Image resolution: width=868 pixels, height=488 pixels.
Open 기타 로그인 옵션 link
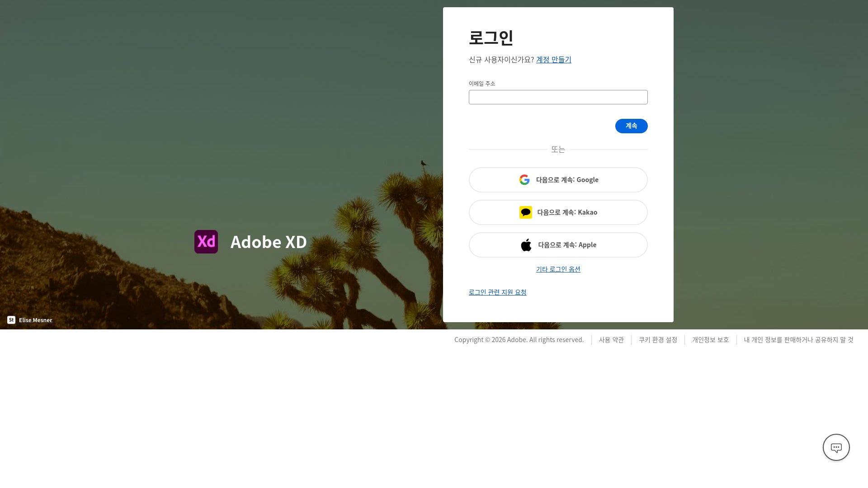point(558,269)
